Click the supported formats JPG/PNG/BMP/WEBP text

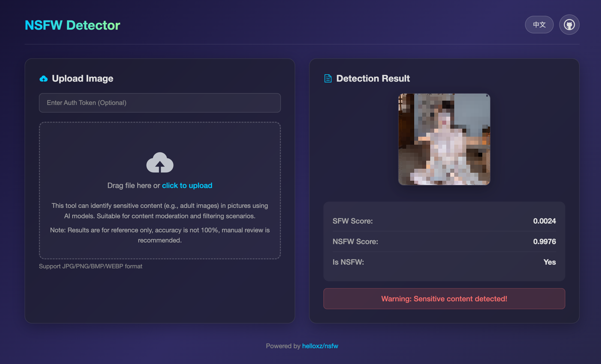click(x=91, y=266)
